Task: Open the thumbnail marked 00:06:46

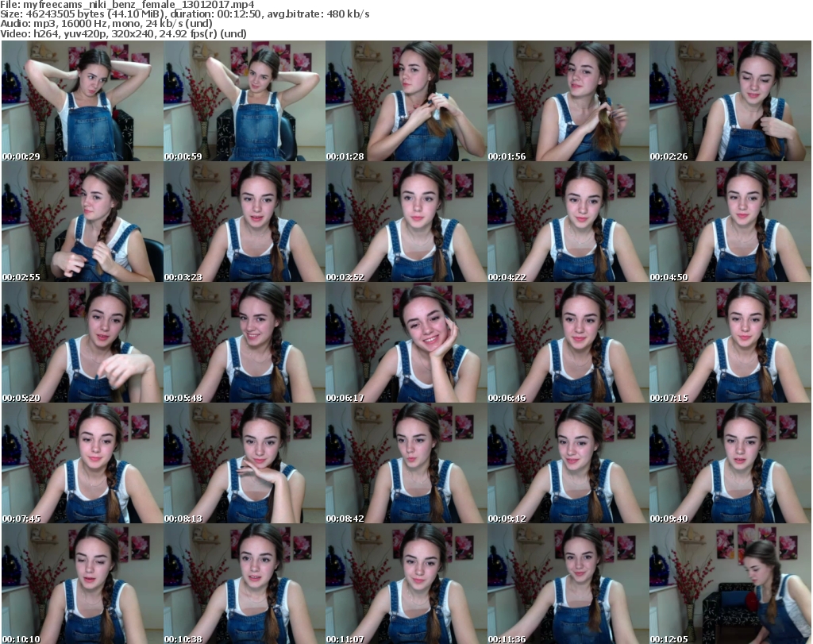Action: click(568, 343)
